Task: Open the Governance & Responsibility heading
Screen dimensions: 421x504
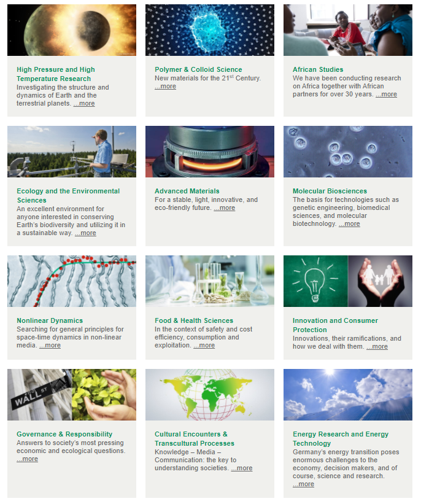Action: pos(64,434)
